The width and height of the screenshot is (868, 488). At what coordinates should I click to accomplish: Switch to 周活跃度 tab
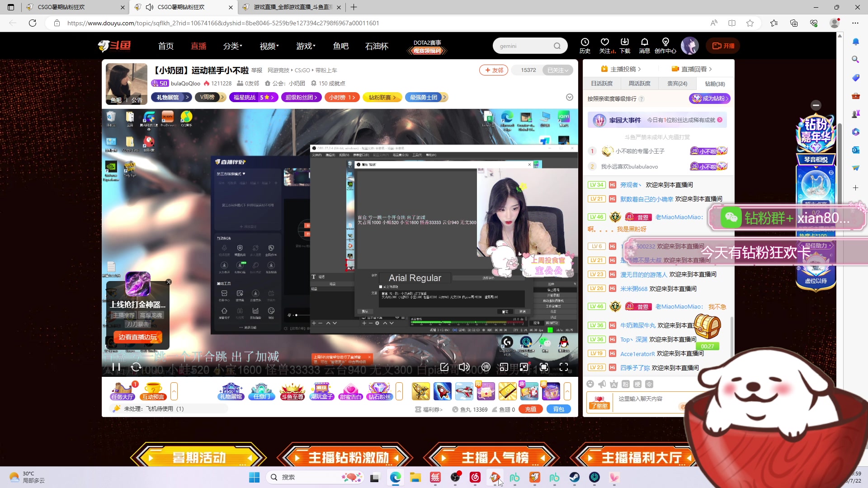pyautogui.click(x=639, y=84)
